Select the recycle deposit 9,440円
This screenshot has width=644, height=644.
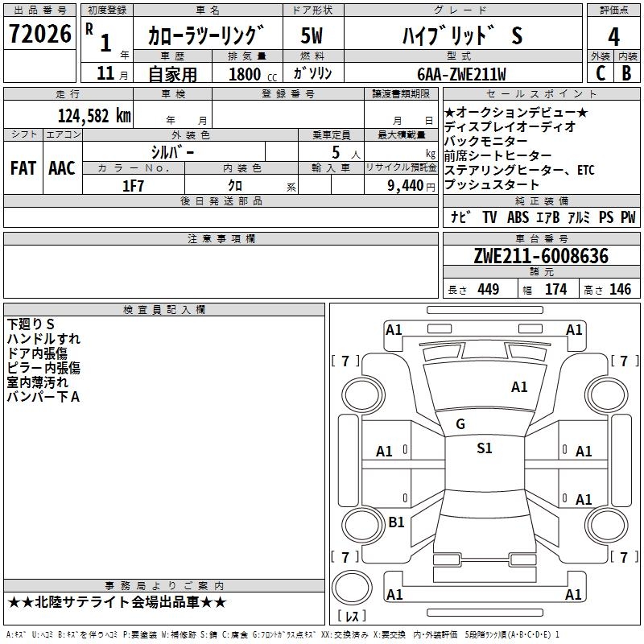point(411,186)
